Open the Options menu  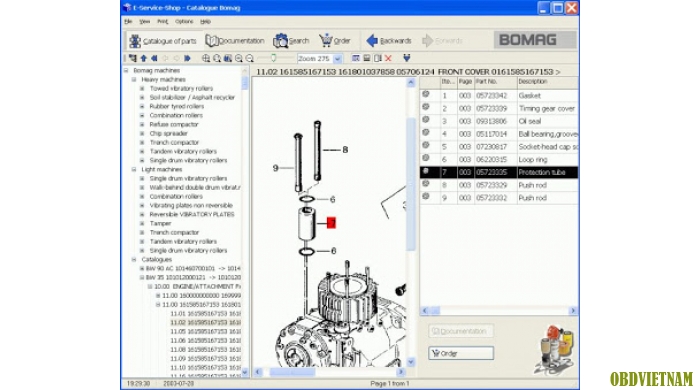point(184,21)
